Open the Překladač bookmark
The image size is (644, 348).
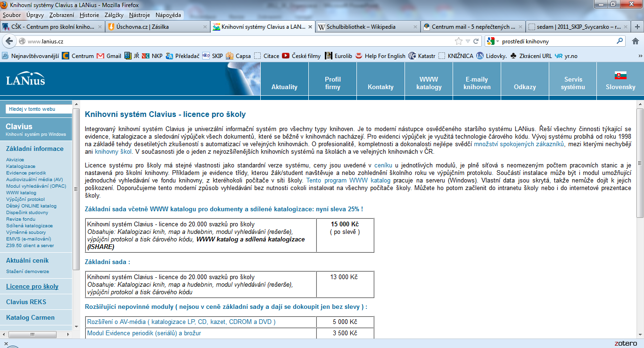pyautogui.click(x=183, y=56)
